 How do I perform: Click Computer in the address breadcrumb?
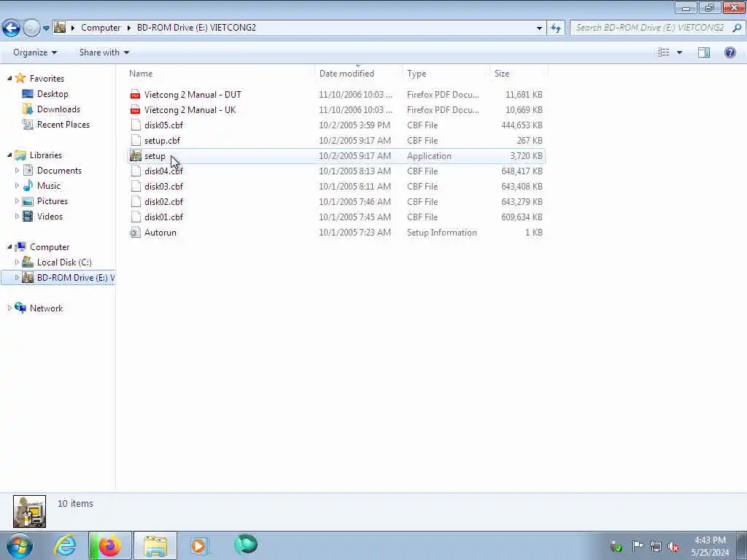tap(101, 28)
